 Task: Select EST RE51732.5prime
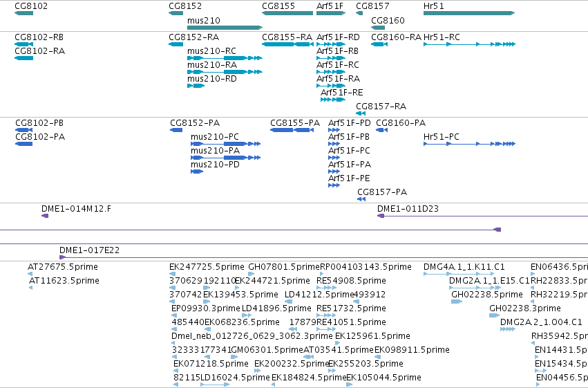(326, 315)
